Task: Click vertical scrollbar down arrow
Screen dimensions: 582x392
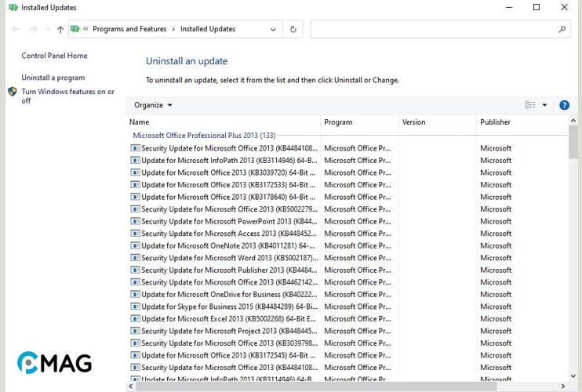Action: 573,376
